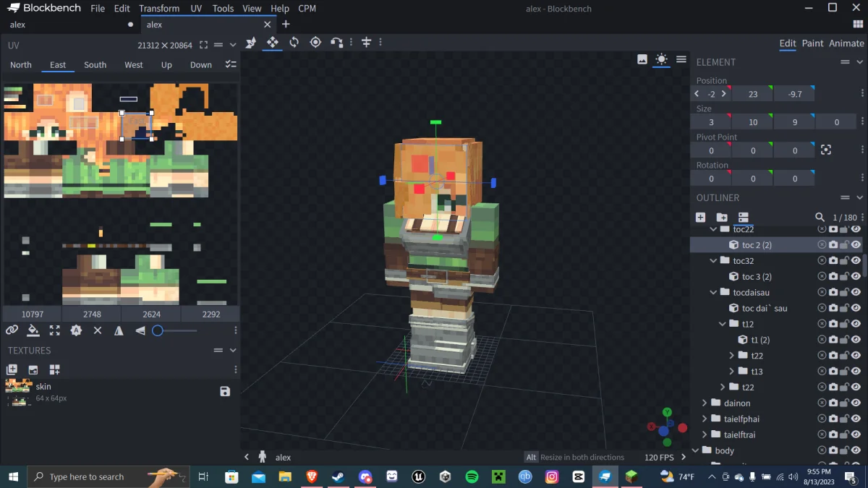Toggle visibility of taielfphai group

(x=856, y=419)
